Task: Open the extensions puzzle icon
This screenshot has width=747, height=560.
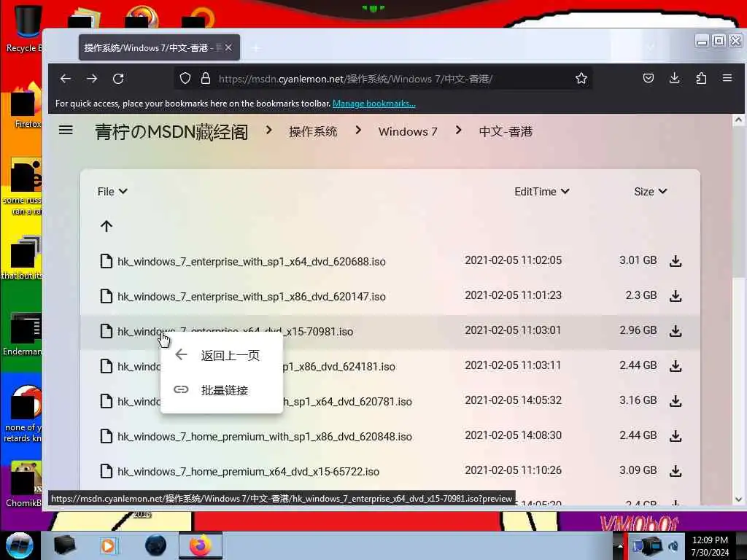Action: [701, 78]
